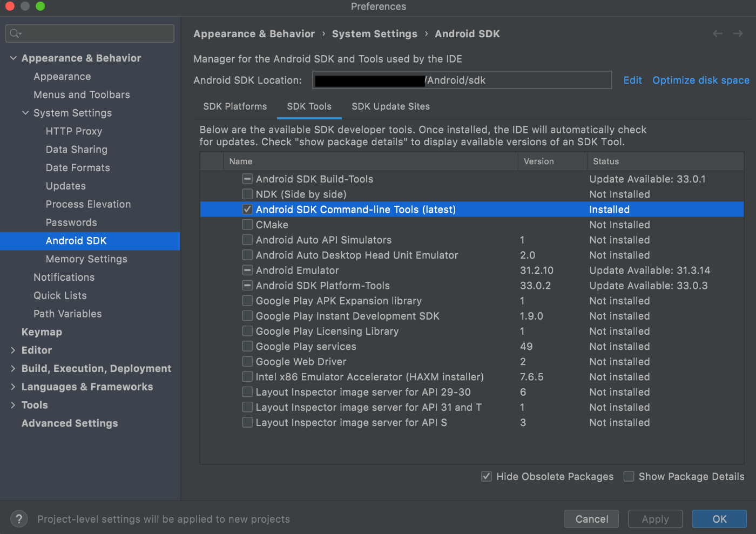Click version 33.0.2 cell
The height and width of the screenshot is (534, 756).
(x=535, y=285)
